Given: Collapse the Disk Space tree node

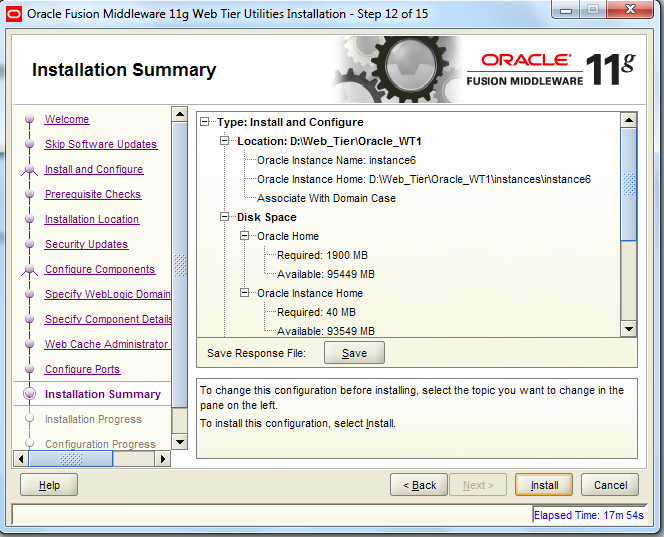Looking at the screenshot, I should pos(224,217).
